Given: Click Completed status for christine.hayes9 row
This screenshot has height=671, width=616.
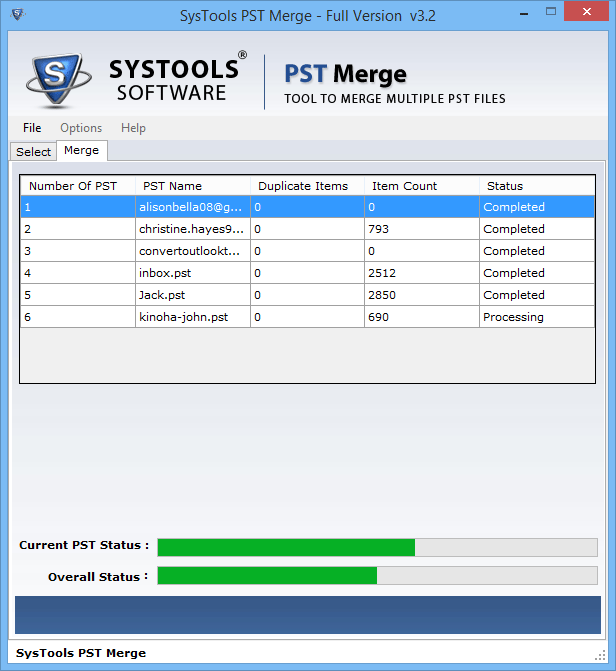Looking at the screenshot, I should (537, 229).
